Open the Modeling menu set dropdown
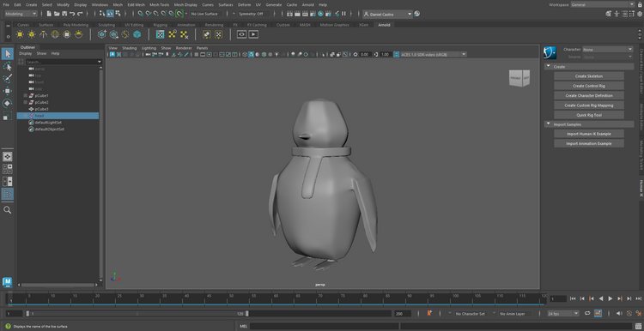 point(21,14)
